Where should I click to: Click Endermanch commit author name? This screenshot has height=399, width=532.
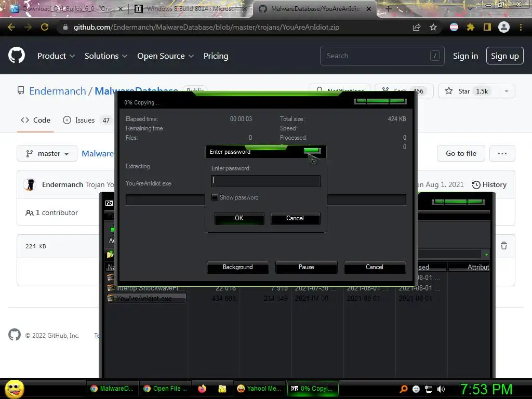[x=62, y=184]
